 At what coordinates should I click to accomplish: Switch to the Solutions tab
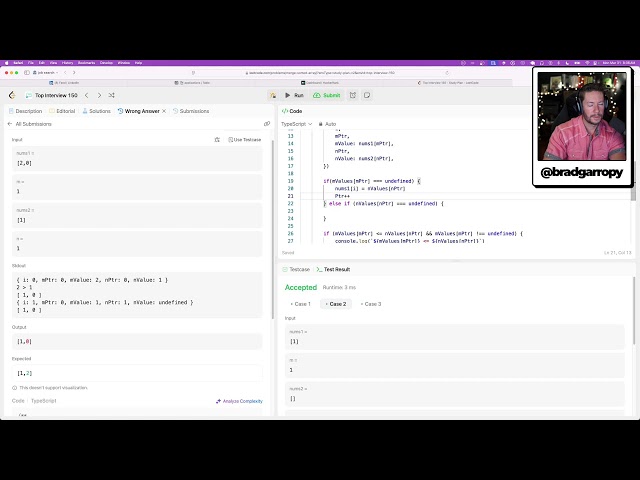point(96,111)
